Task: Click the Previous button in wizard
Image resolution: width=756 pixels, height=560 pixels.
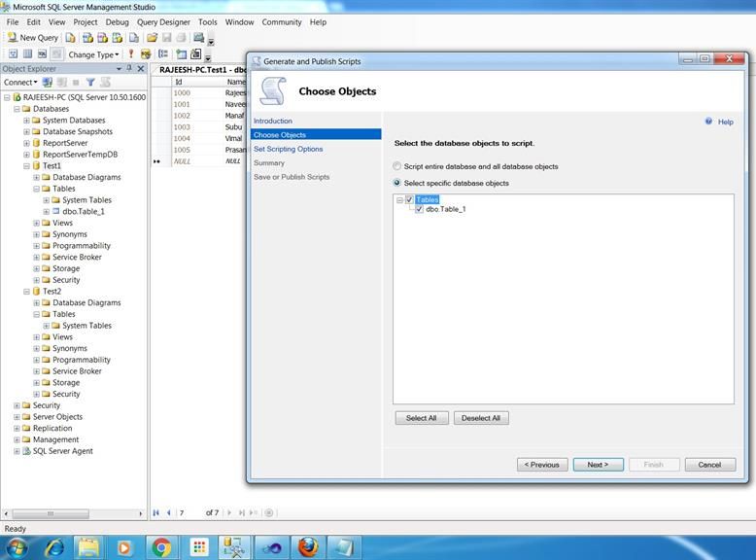Action: 542,465
